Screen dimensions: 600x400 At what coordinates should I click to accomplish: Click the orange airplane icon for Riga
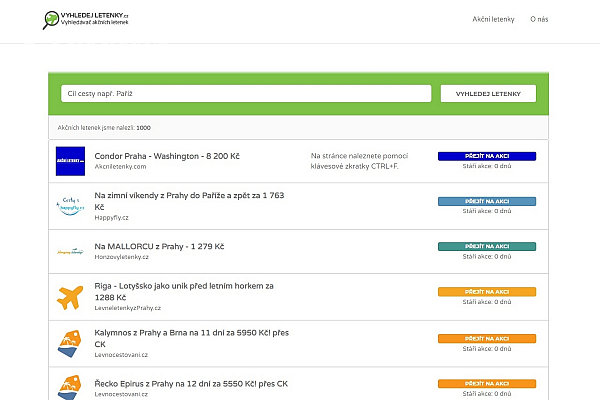(x=70, y=297)
